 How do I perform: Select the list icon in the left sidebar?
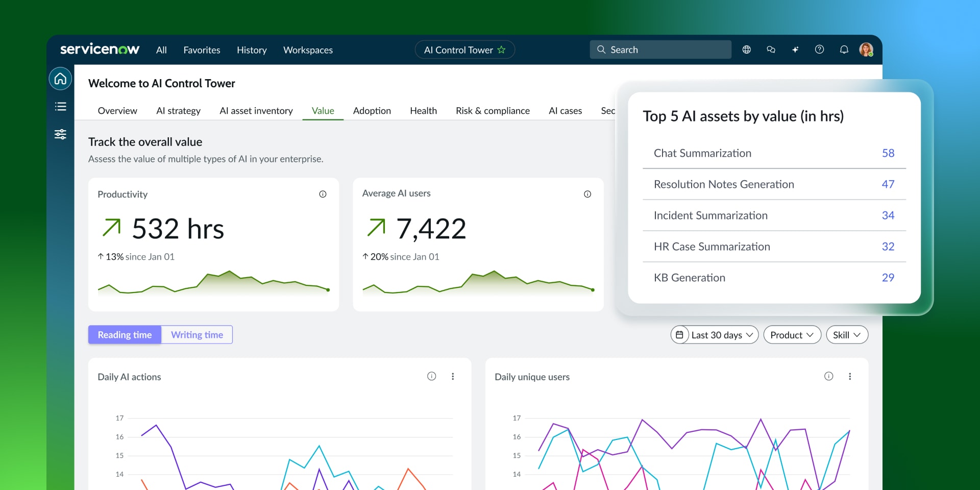[x=60, y=106]
